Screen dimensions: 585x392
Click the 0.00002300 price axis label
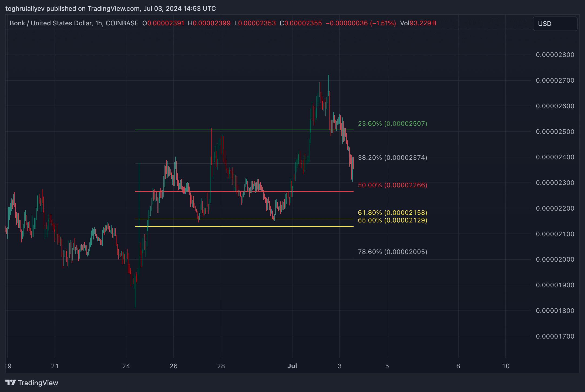click(555, 183)
